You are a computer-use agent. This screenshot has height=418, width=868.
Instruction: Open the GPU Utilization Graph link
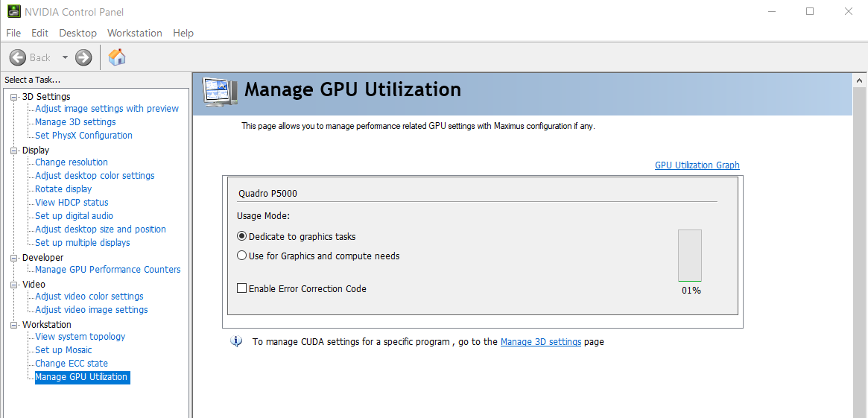click(697, 165)
